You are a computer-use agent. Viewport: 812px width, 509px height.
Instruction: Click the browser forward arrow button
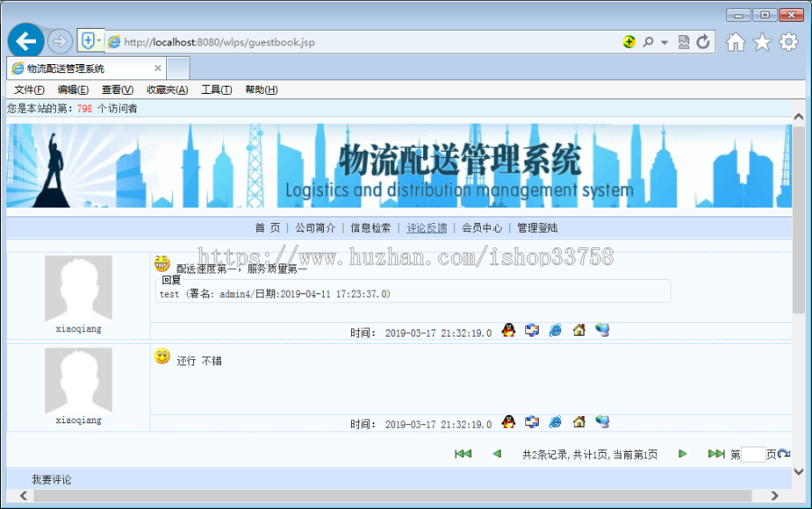[60, 42]
